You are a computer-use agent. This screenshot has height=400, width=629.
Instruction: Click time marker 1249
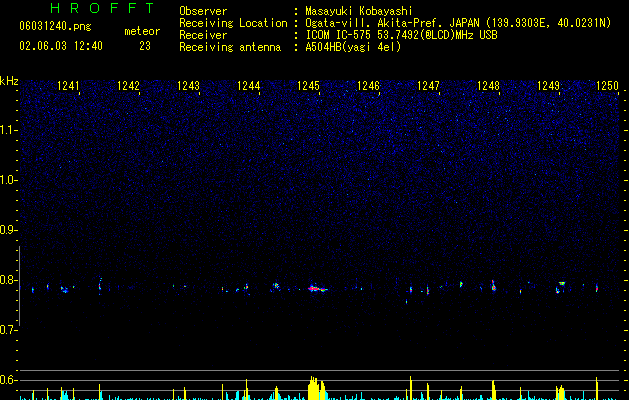548,86
